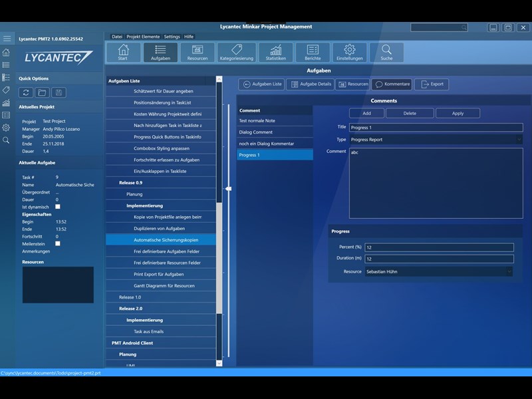Select the 'Test normale Note' comment
This screenshot has height=399, width=532.
[x=275, y=121]
